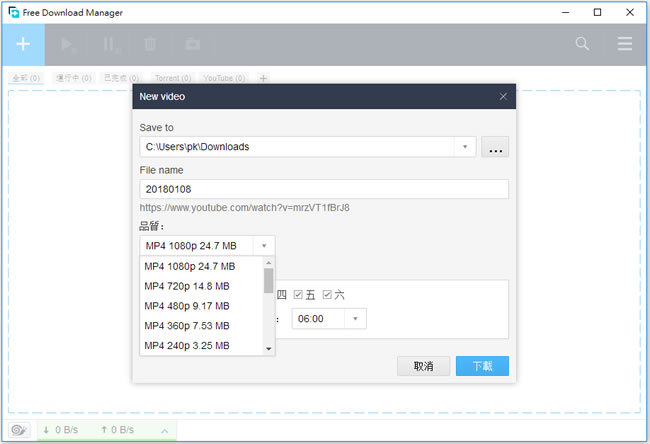Select MP4 240p 3.25 MB option

(x=201, y=345)
